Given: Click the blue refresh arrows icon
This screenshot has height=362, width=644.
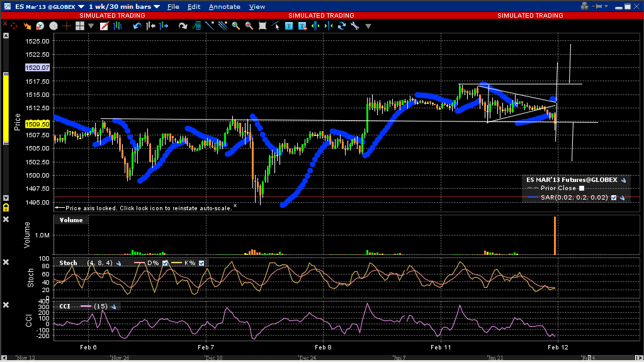Looking at the screenshot, I should click(x=342, y=26).
